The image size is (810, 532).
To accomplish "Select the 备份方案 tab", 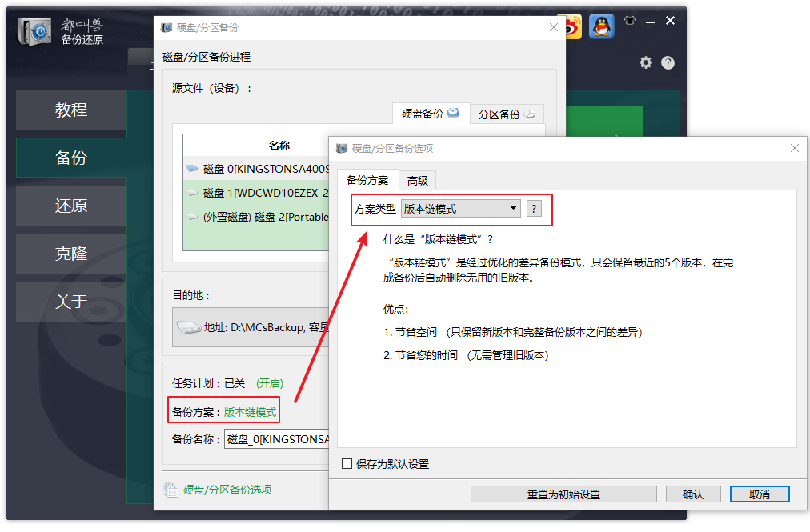I will click(x=367, y=181).
